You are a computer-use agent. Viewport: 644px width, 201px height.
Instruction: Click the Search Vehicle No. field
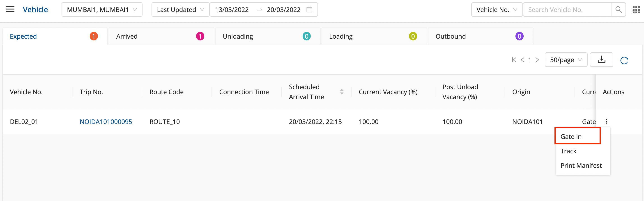(x=567, y=9)
